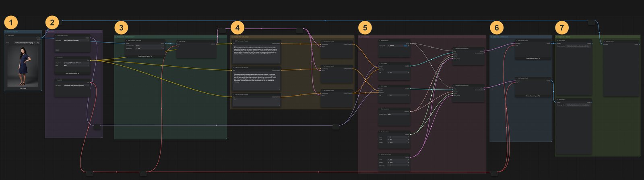Click the woman in blue dress preview thumbnail
The width and height of the screenshot is (644, 180).
click(23, 66)
